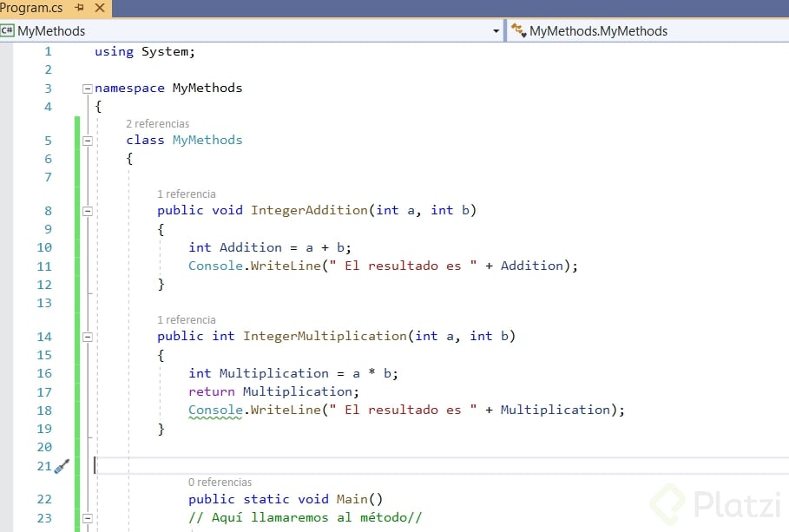Click the comment 'Aquí llamaremos al método'
The image size is (789, 532).
point(305,517)
